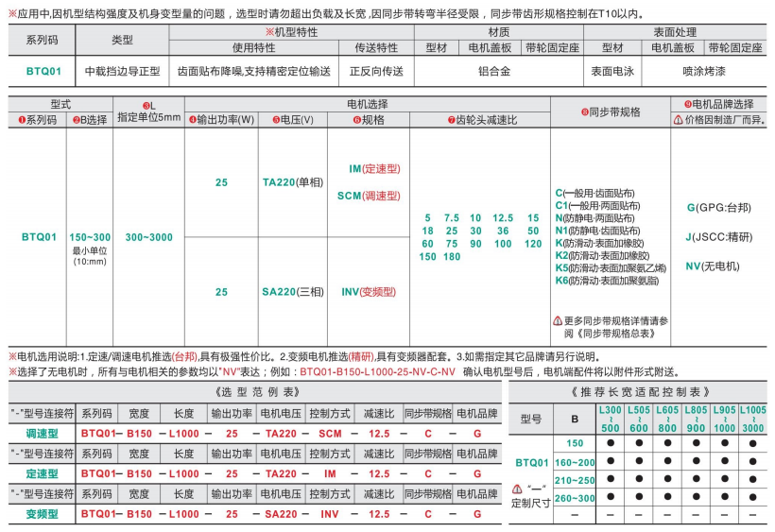Select the green 定速型 row label
The image size is (775, 532).
(42, 473)
